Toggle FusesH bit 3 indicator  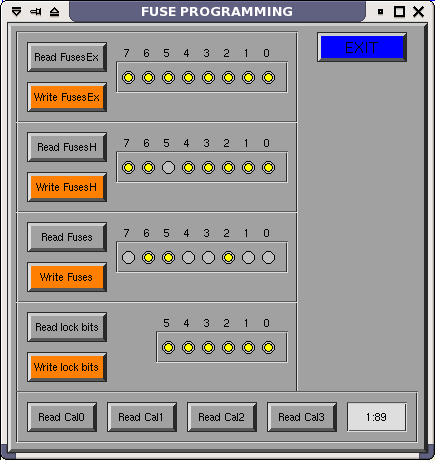click(208, 168)
